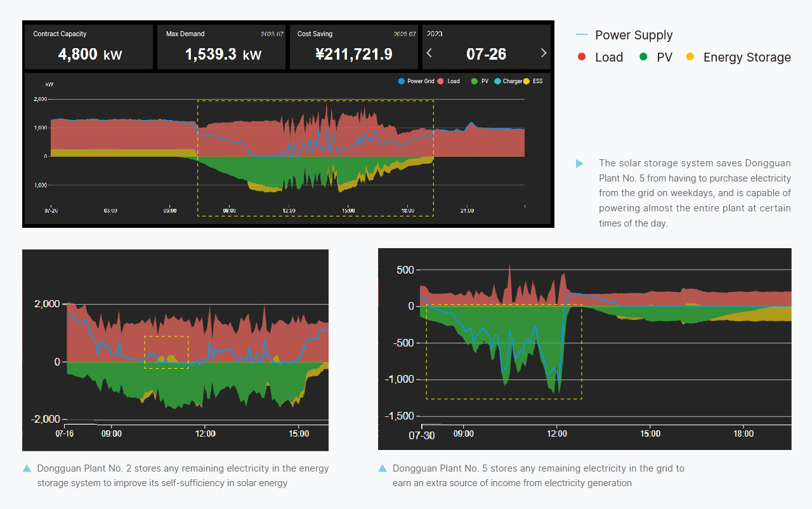
Task: Click the 07-30 chart's 15:00 time label
Action: pyautogui.click(x=650, y=434)
